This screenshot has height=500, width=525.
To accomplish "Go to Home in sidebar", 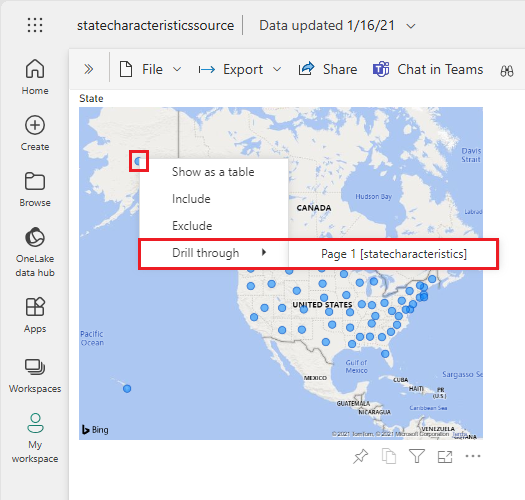I will pos(35,77).
